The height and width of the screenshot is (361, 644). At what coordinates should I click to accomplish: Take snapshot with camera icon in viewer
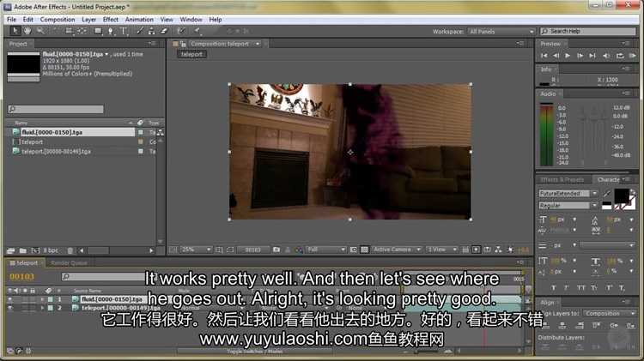276,250
